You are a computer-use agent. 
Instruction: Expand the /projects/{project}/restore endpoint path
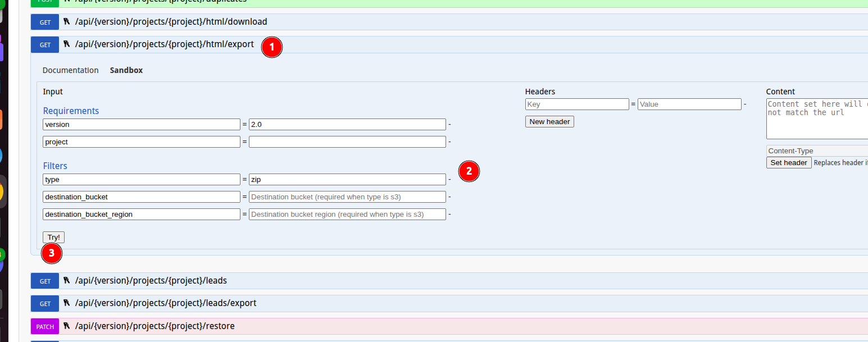154,326
